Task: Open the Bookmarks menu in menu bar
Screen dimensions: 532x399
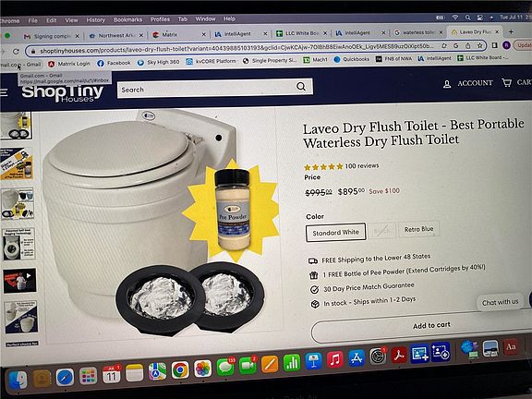Action: pos(127,19)
